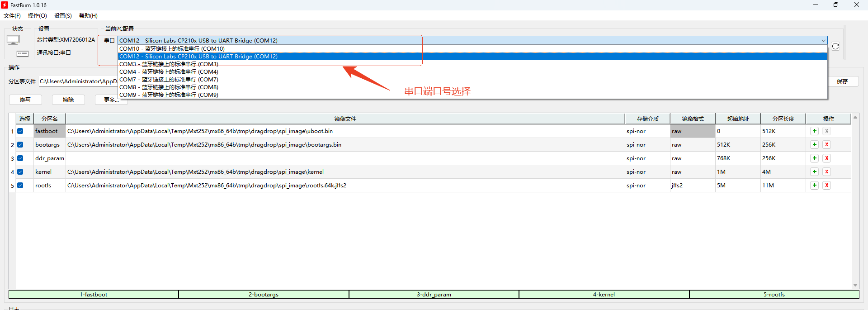This screenshot has width=868, height=310.
Task: Click the 存储介质 column header
Action: 647,119
